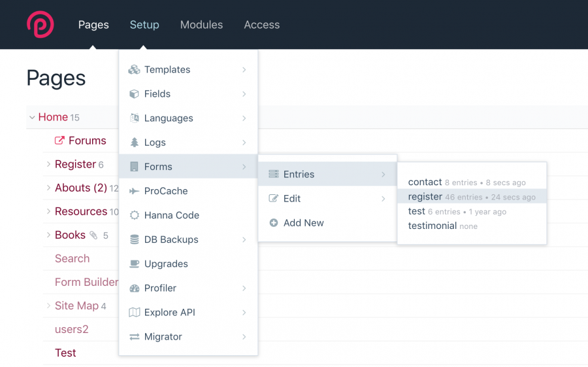Click the Fields cube icon

134,94
